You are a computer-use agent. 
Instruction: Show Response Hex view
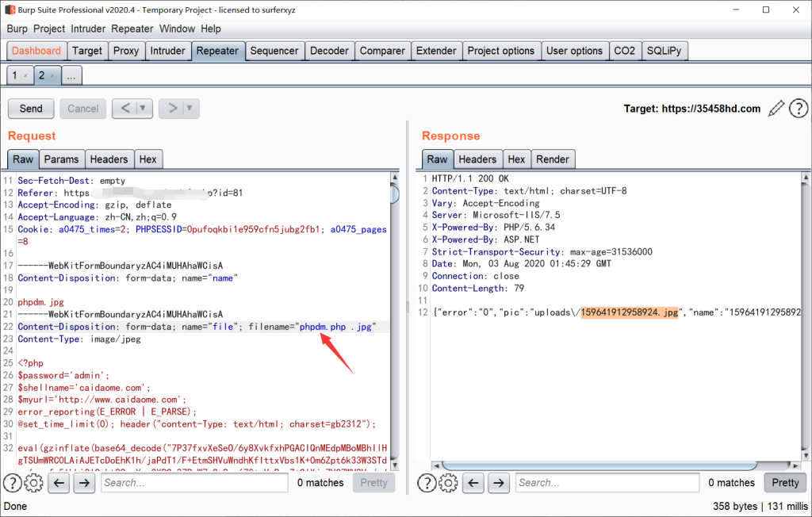(516, 159)
